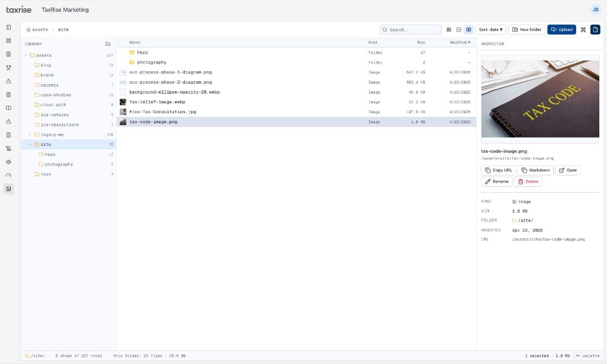Click the taxrise logo
Image resolution: width=607 pixels, height=364 pixels.
[18, 9]
